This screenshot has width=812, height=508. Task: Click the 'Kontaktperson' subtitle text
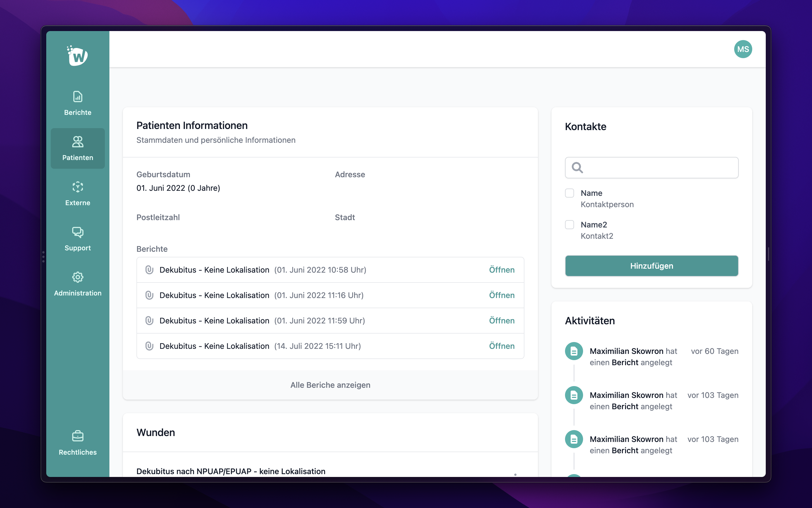click(x=607, y=204)
